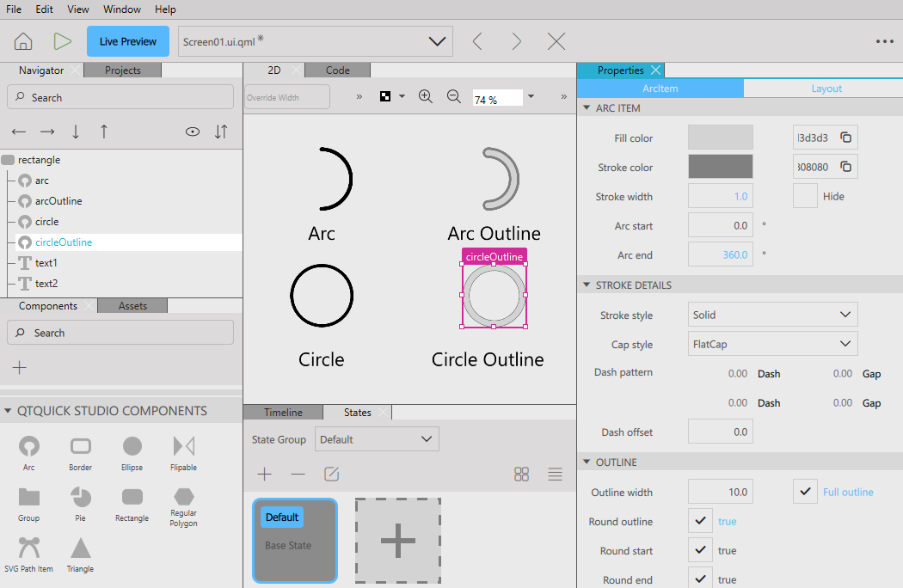Select the SVG Path Item component
This screenshot has width=903, height=588.
[x=29, y=548]
